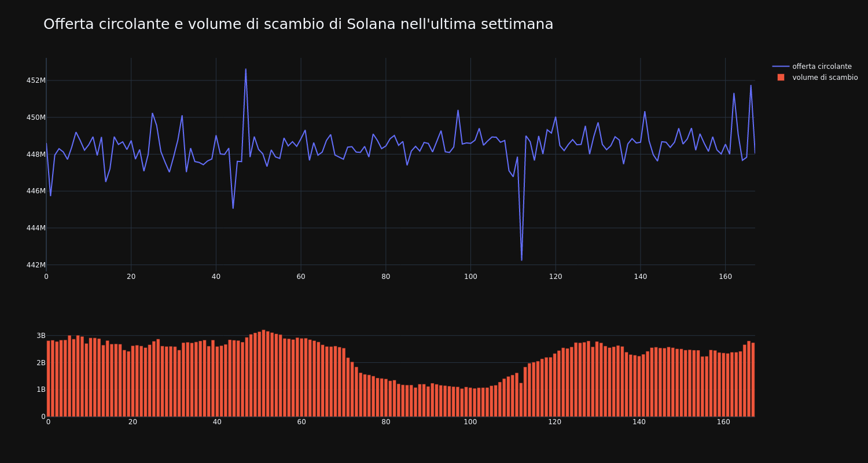Image resolution: width=868 pixels, height=463 pixels.
Task: Click the 100 tick label under line chart
Action: (470, 277)
